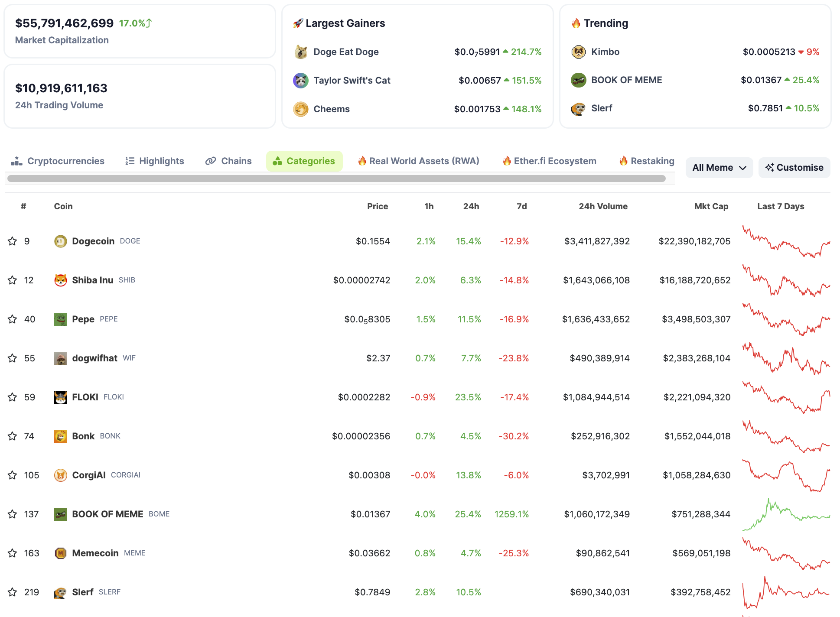
Task: Open the Shiba Inu coin page
Action: (93, 280)
